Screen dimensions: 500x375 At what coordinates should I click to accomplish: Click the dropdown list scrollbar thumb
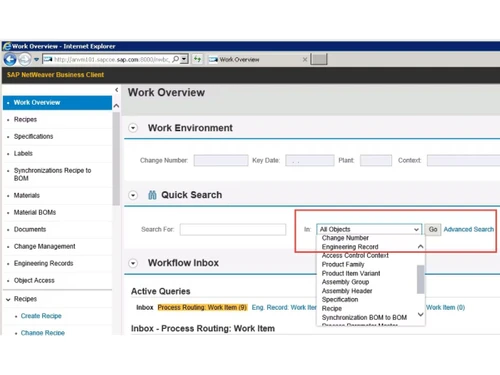pyautogui.click(x=421, y=279)
